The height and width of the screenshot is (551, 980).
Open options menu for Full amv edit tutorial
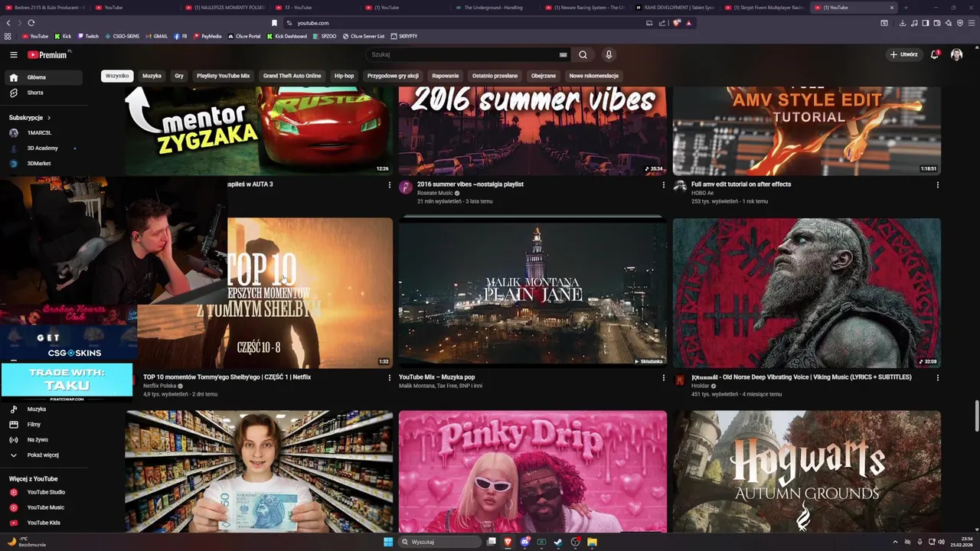pos(938,184)
